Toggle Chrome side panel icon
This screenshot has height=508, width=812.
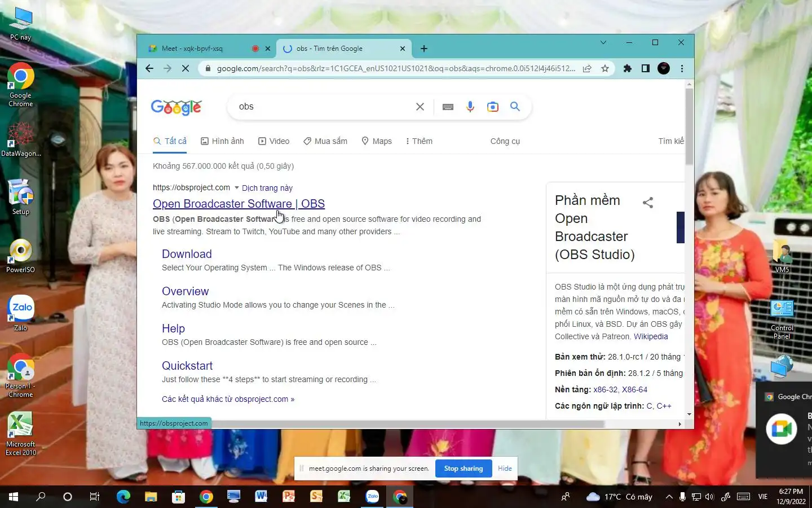[x=646, y=68]
